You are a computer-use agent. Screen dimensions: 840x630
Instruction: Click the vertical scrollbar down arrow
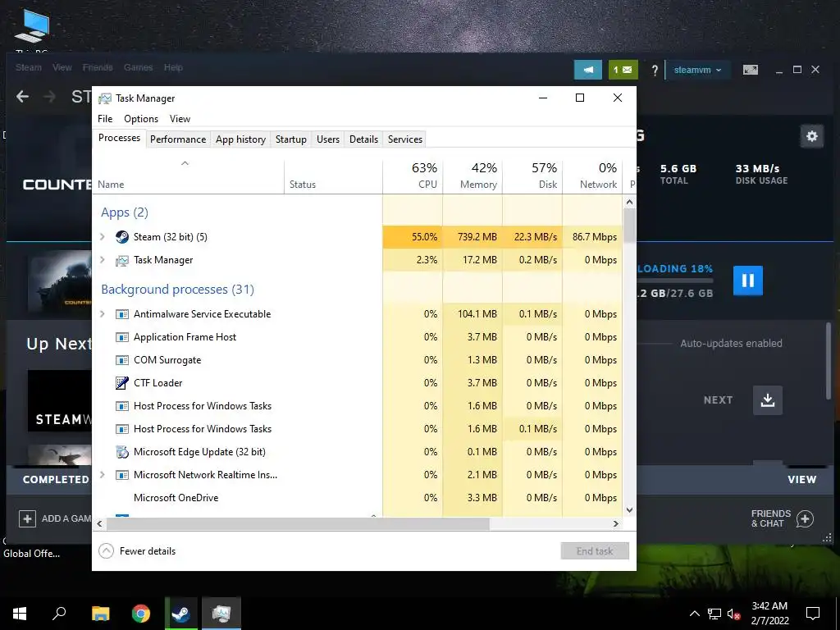[x=629, y=510]
